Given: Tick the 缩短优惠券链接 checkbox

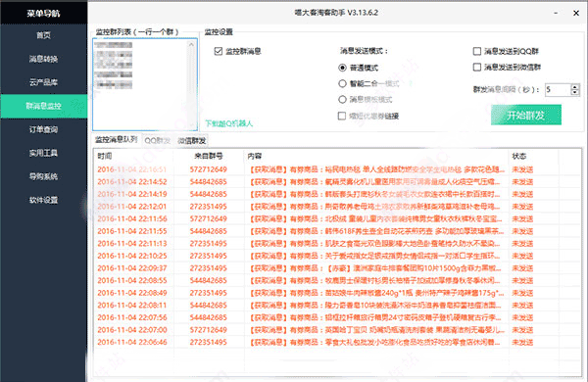Looking at the screenshot, I should (342, 116).
